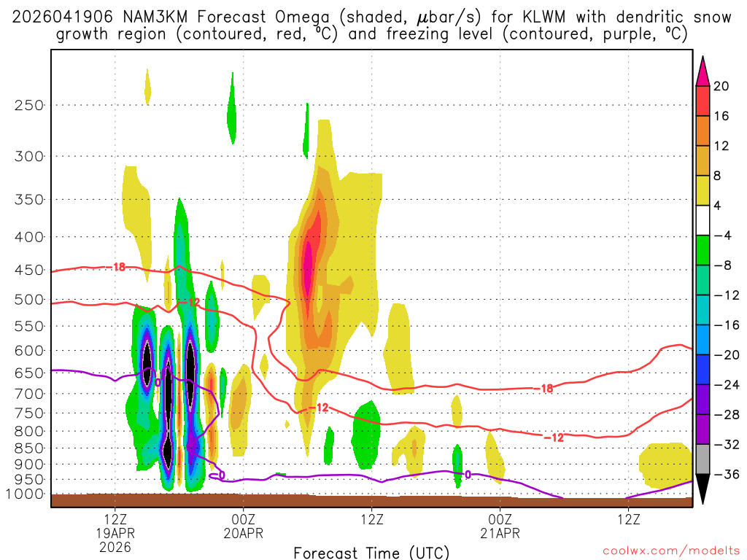
Task: Click the 1000 pressure level label
Action: (26, 494)
